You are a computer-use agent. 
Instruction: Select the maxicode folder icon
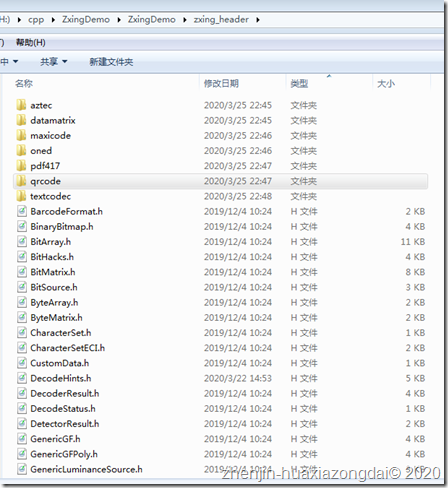point(21,136)
